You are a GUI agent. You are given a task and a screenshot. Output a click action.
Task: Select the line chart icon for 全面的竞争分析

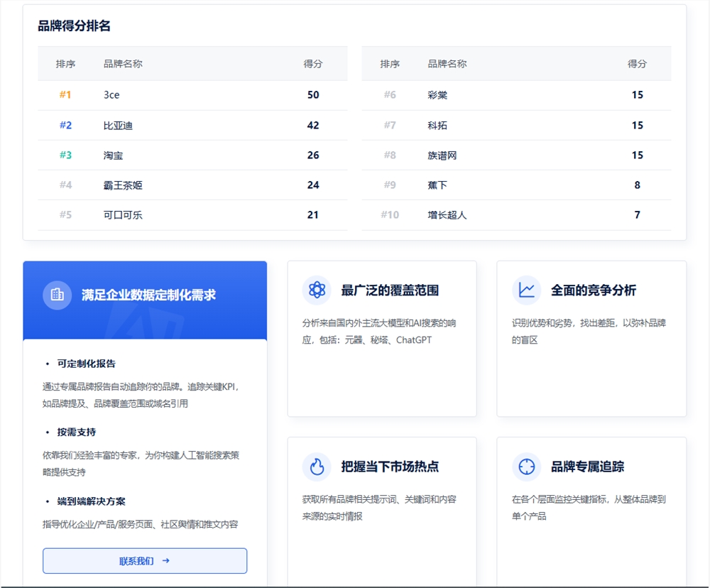tap(526, 290)
